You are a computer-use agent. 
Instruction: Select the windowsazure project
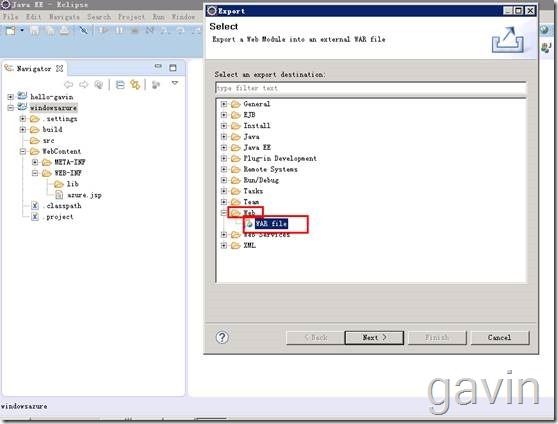coord(53,108)
